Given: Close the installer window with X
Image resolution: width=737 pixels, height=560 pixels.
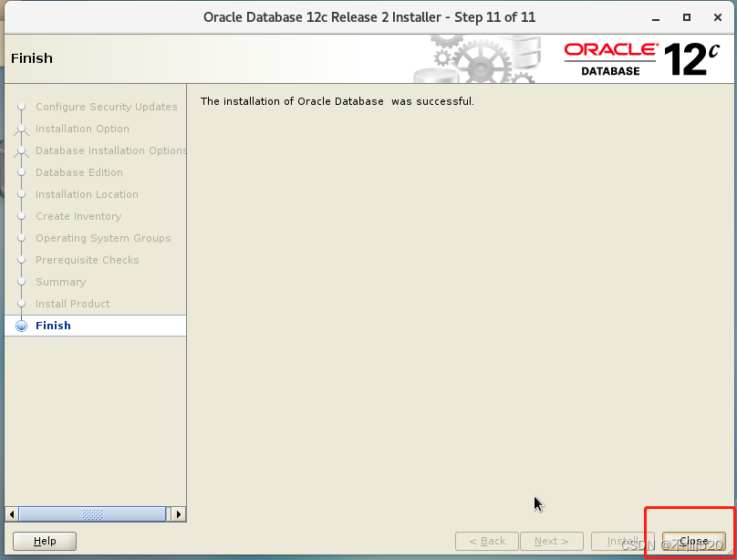Looking at the screenshot, I should point(717,17).
